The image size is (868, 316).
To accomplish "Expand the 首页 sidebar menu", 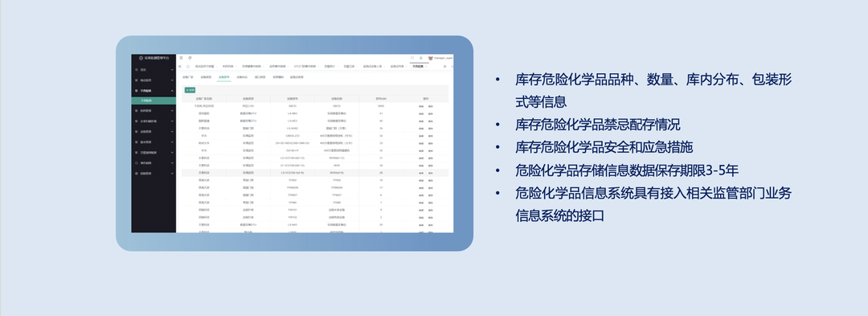I will [154, 70].
